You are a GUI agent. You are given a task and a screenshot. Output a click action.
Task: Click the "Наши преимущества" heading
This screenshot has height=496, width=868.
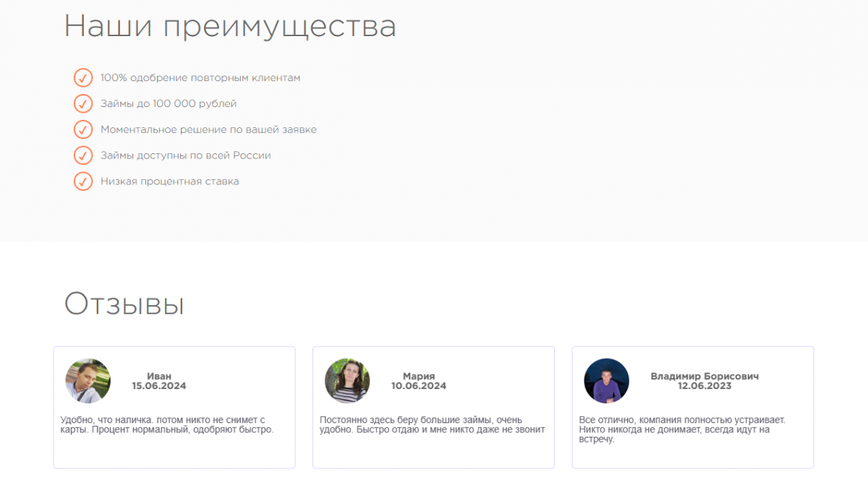229,27
